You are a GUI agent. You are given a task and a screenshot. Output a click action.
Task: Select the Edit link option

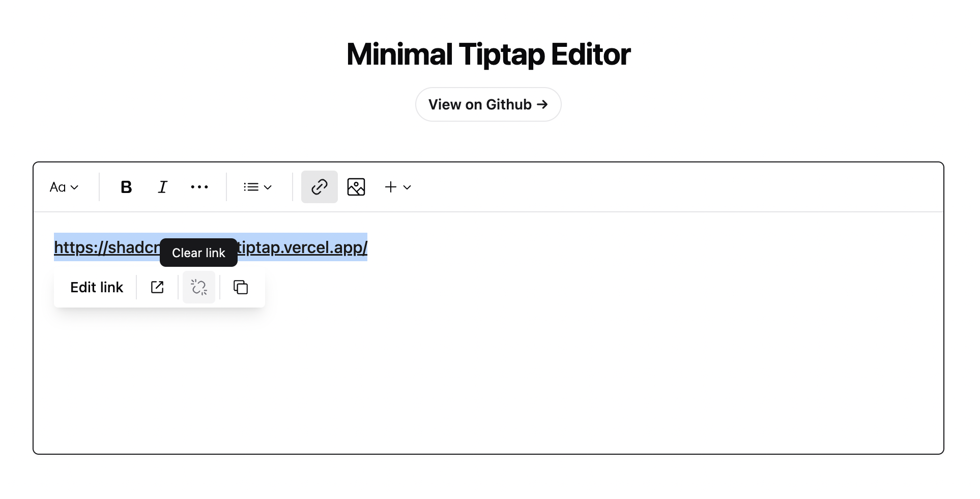point(96,287)
